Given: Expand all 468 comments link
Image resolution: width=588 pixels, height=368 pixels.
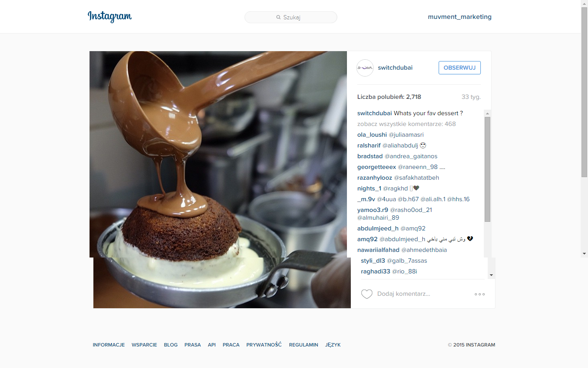Looking at the screenshot, I should (x=406, y=124).
